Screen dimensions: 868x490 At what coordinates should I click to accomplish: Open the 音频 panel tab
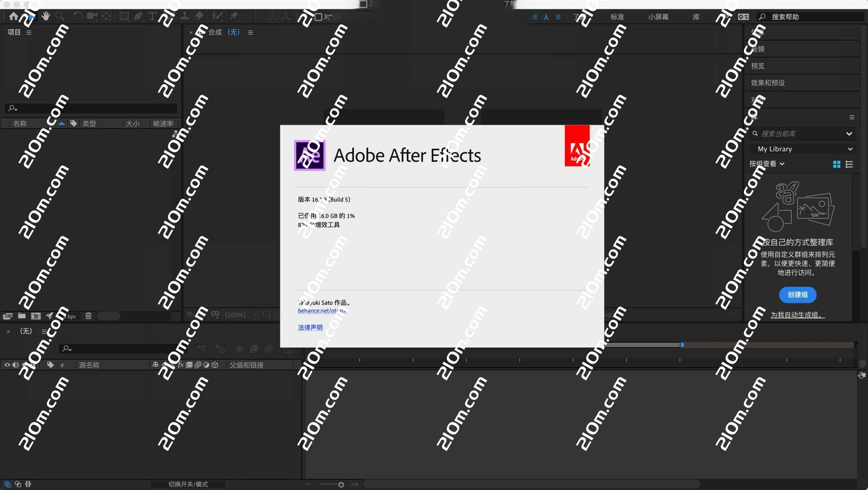757,49
